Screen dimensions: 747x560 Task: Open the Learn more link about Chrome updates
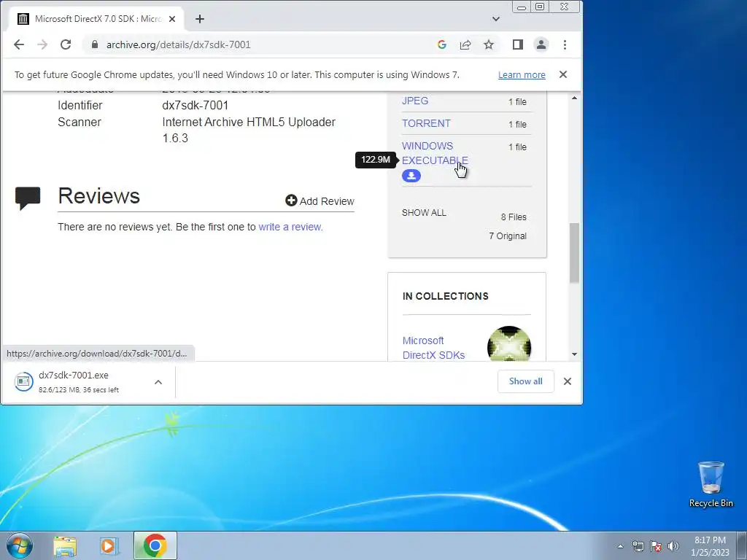522,75
